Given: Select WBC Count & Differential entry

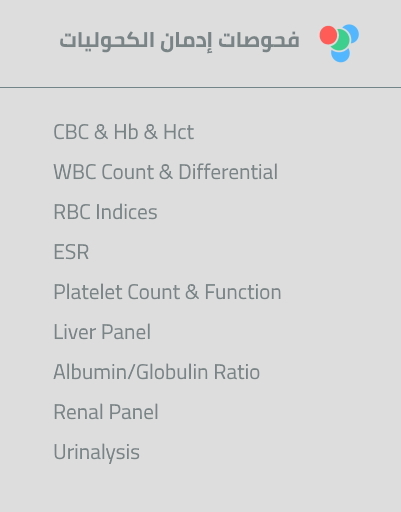Looking at the screenshot, I should pyautogui.click(x=166, y=172).
